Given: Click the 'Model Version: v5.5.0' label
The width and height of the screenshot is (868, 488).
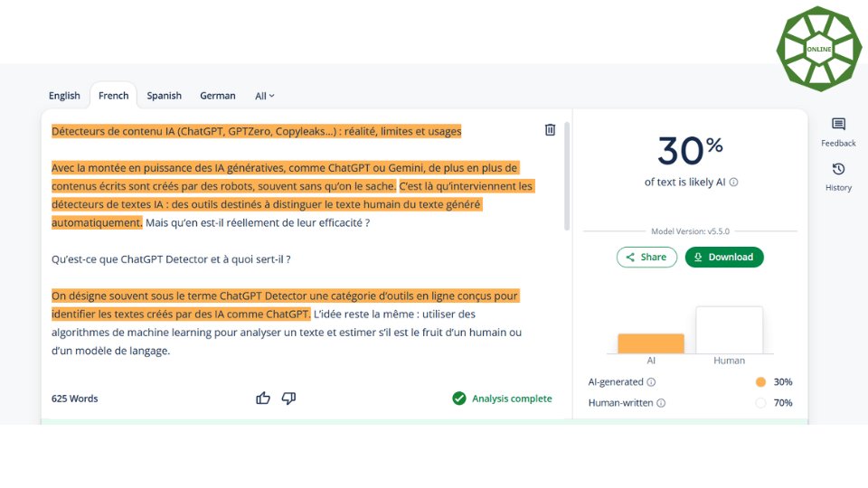Looking at the screenshot, I should [690, 231].
